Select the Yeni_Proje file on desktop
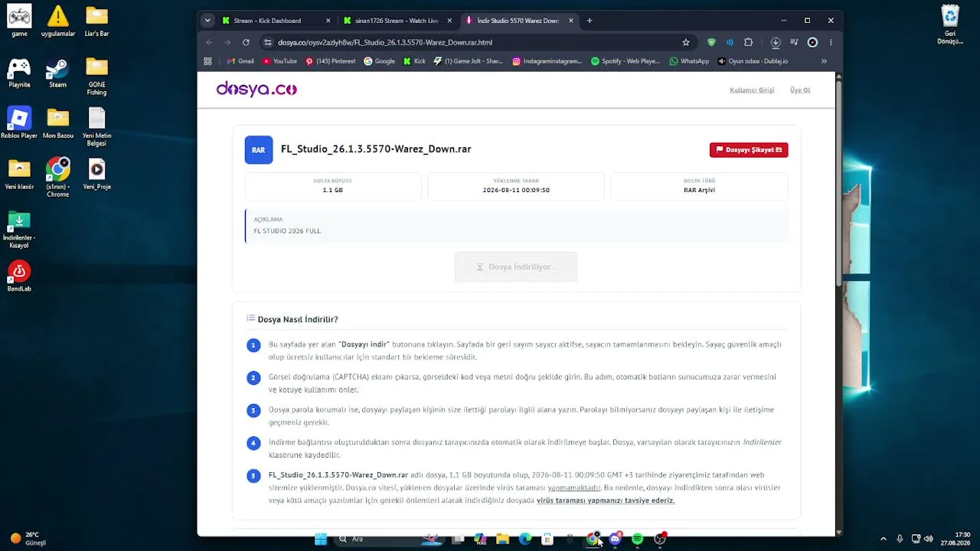This screenshot has width=980, height=551. coord(96,174)
